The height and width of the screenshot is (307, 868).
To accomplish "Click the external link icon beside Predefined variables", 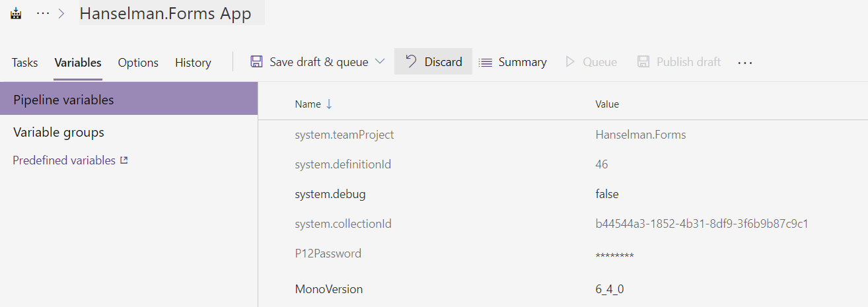I will pos(124,160).
